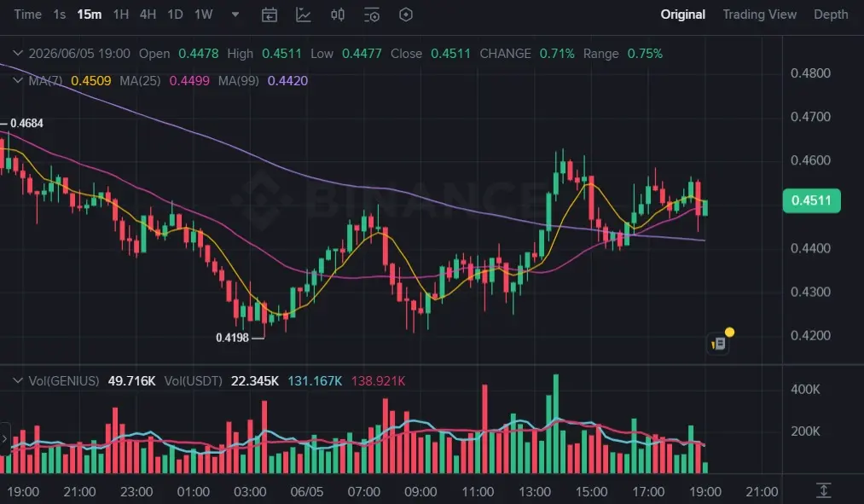Viewport: 864px width, 504px height.
Task: Collapse the Vol(GENIUS) indicator chevron
Action: [x=18, y=380]
